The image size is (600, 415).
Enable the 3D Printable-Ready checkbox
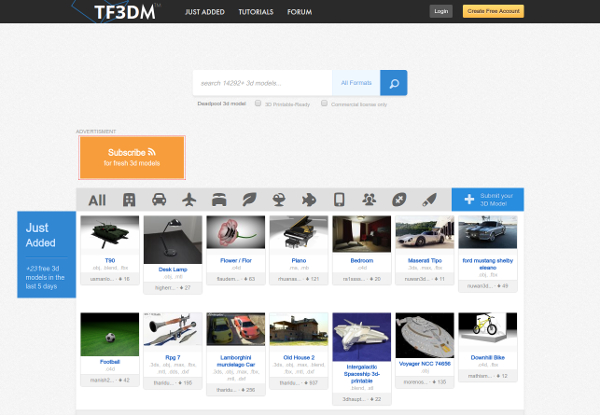pos(258,103)
